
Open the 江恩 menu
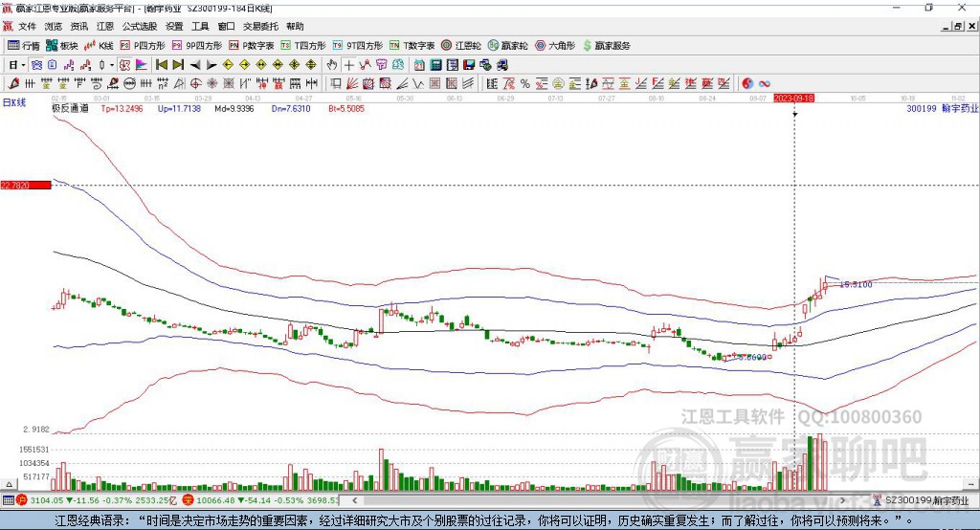(x=105, y=26)
